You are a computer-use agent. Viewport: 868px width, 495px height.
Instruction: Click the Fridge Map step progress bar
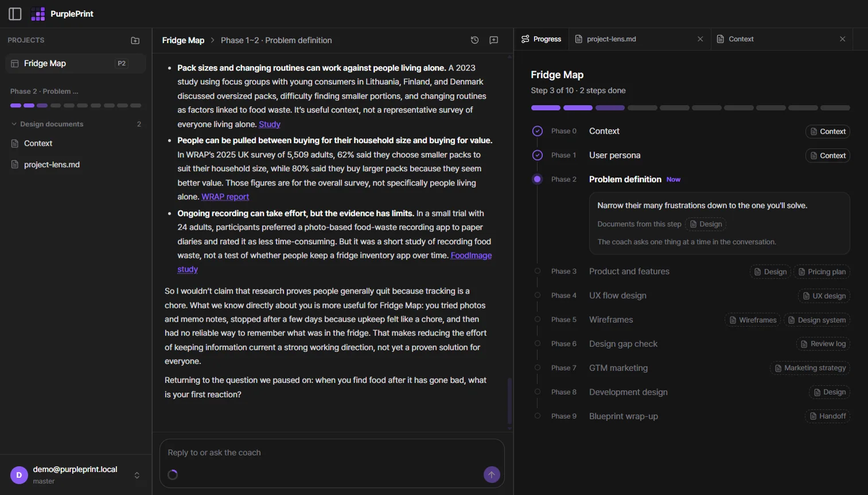[690, 108]
